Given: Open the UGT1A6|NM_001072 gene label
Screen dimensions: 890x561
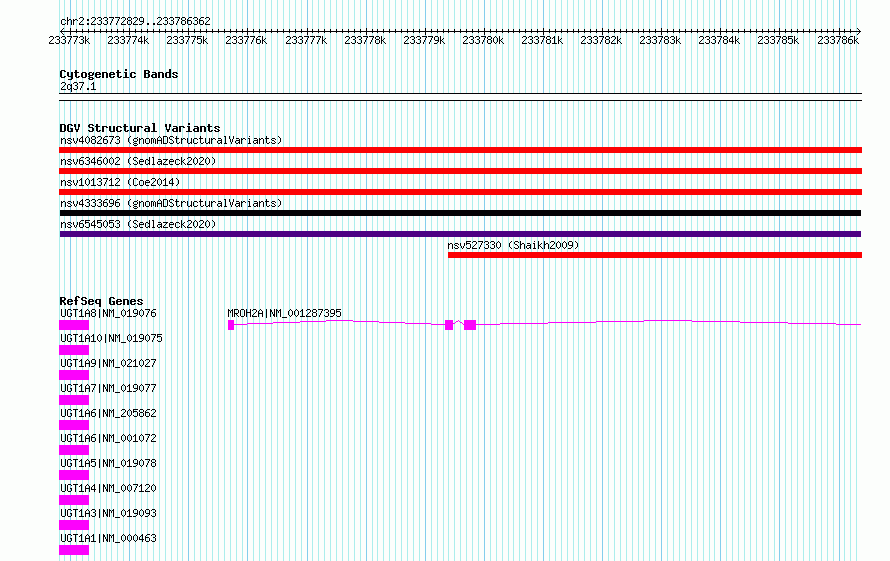Looking at the screenshot, I should click(x=108, y=438).
